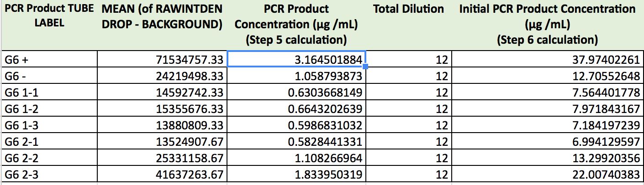Select the Step 5 calculation header cell
Viewport: 644px width, 185px height.
tap(296, 24)
